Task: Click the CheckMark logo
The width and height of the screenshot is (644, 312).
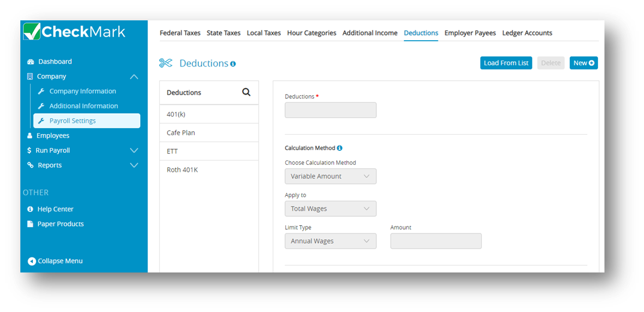Action: tap(74, 32)
